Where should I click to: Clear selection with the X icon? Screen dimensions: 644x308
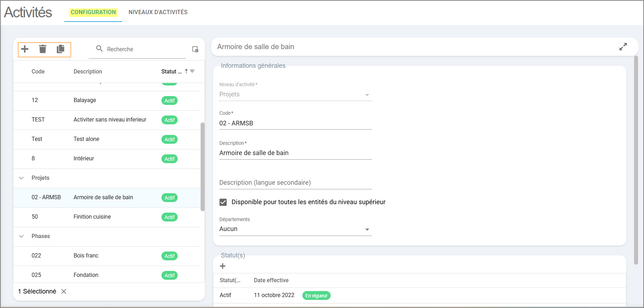tap(64, 291)
